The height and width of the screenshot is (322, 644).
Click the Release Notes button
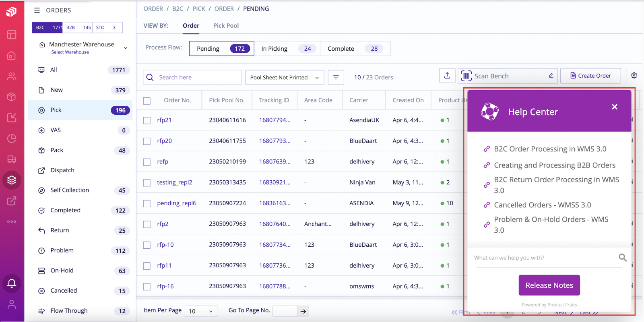[x=549, y=285]
